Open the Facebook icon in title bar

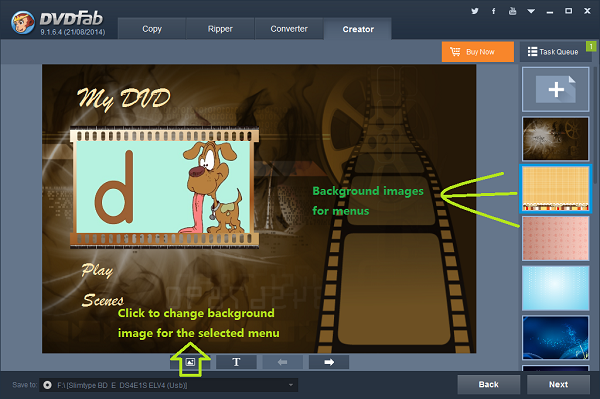click(x=494, y=11)
